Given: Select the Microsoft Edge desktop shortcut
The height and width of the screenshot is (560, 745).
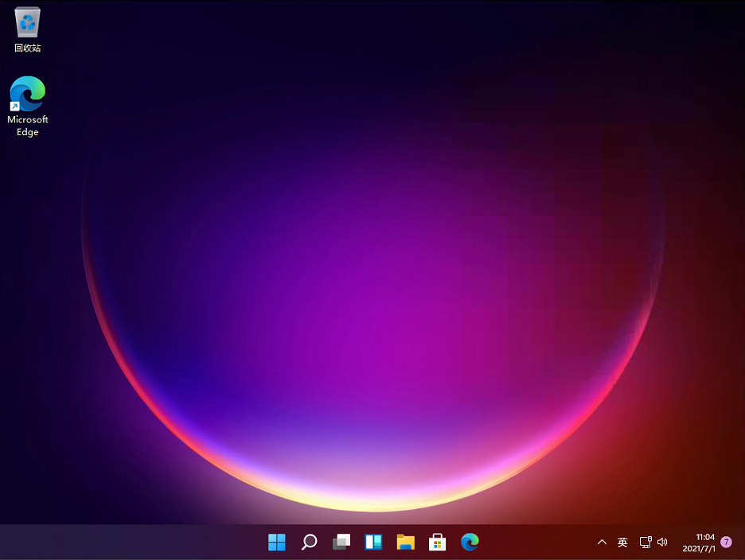Looking at the screenshot, I should 28,94.
